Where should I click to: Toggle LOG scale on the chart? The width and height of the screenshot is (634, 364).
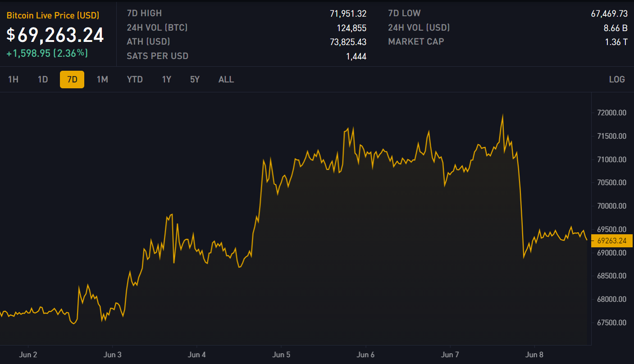tap(617, 79)
